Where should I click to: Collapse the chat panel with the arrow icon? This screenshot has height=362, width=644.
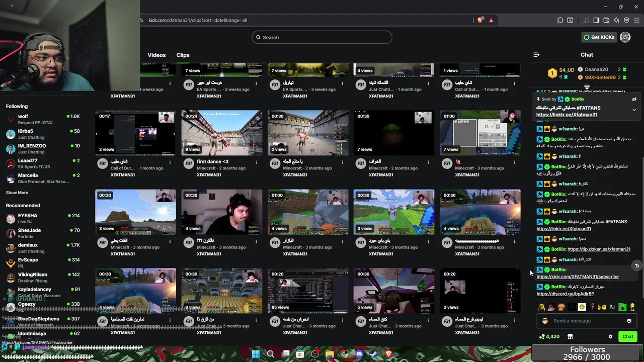(x=536, y=55)
